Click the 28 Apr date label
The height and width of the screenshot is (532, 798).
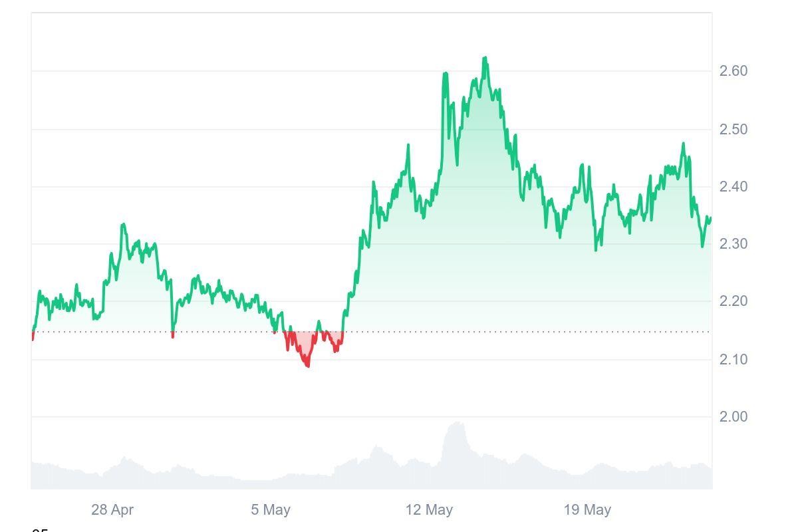pos(112,510)
